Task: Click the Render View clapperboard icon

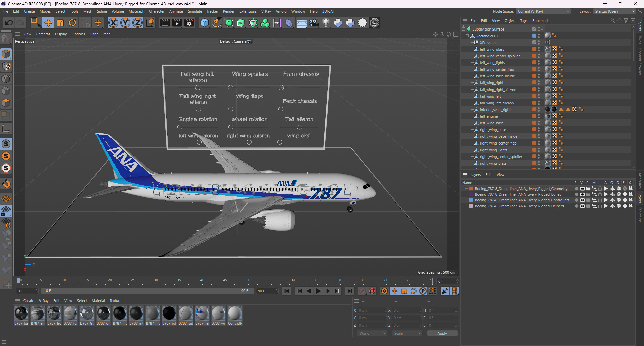Action: click(165, 23)
